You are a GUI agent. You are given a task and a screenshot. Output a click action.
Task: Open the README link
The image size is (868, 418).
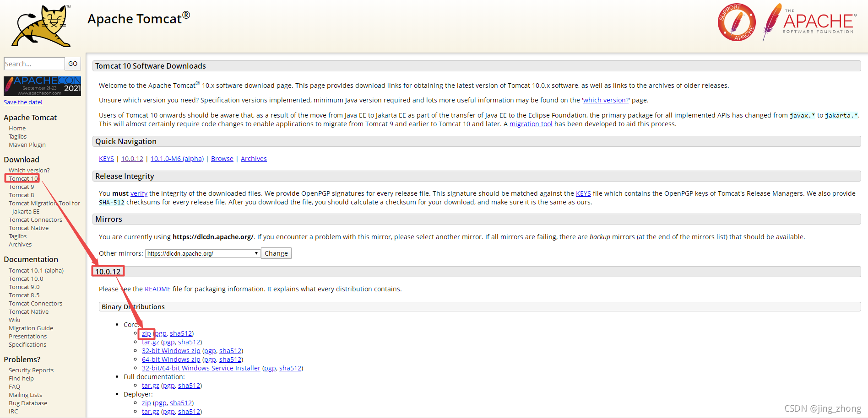pos(157,289)
